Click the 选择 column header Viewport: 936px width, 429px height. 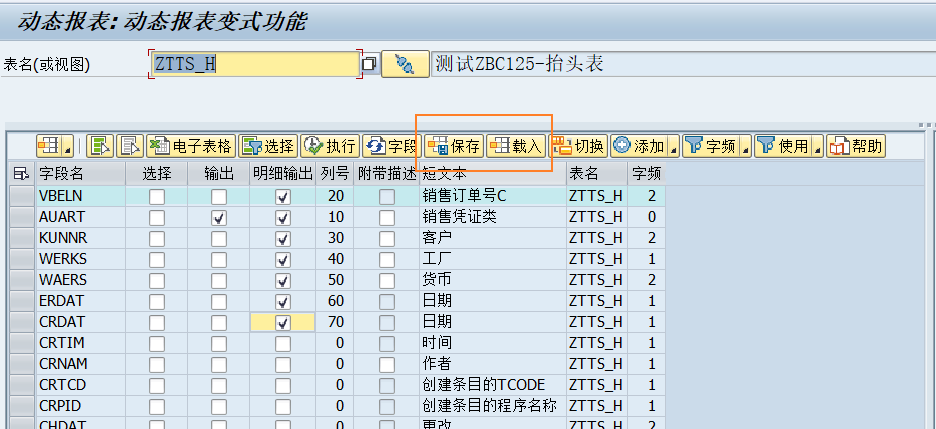click(157, 174)
